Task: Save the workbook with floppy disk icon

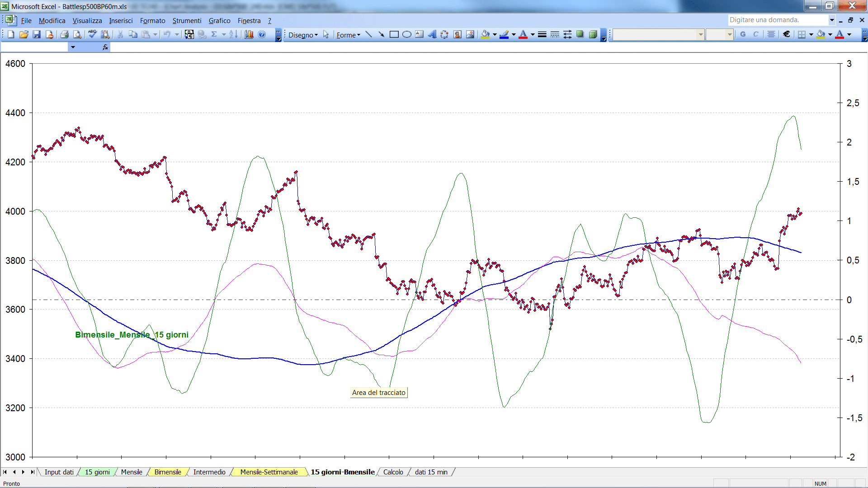Action: (x=37, y=34)
